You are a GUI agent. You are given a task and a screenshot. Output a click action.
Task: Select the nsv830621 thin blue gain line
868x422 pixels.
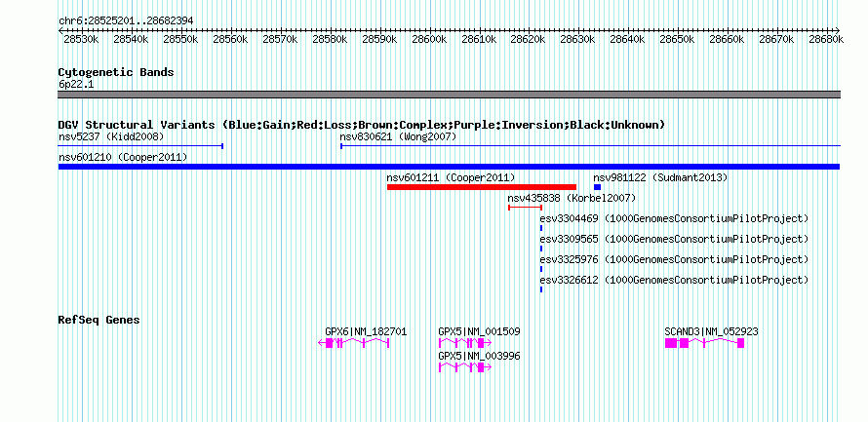(590, 146)
